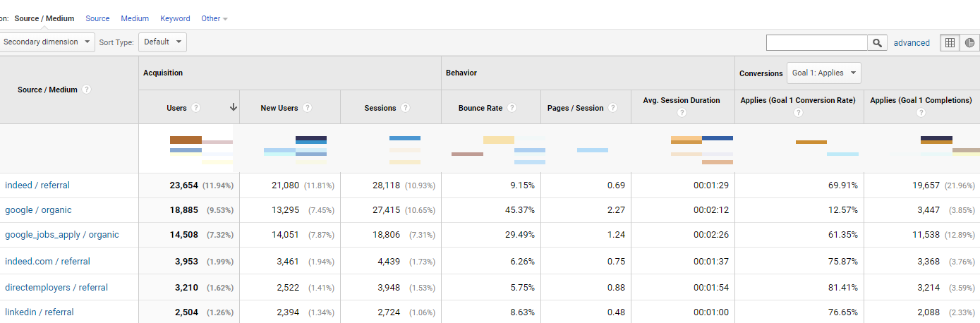Expand the Other dimension menu

[x=214, y=18]
